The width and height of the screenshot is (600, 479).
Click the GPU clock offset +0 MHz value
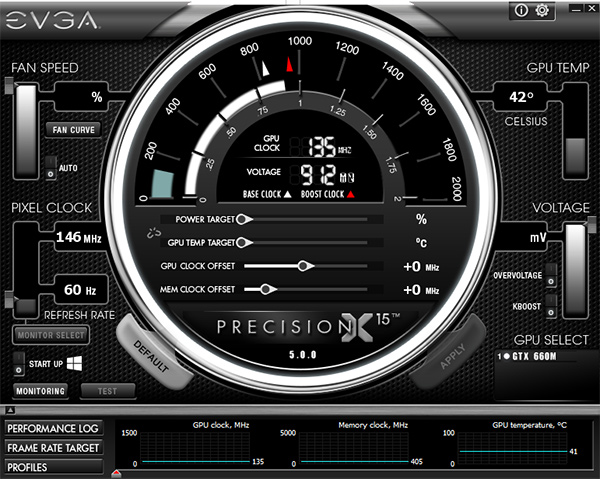[421, 266]
